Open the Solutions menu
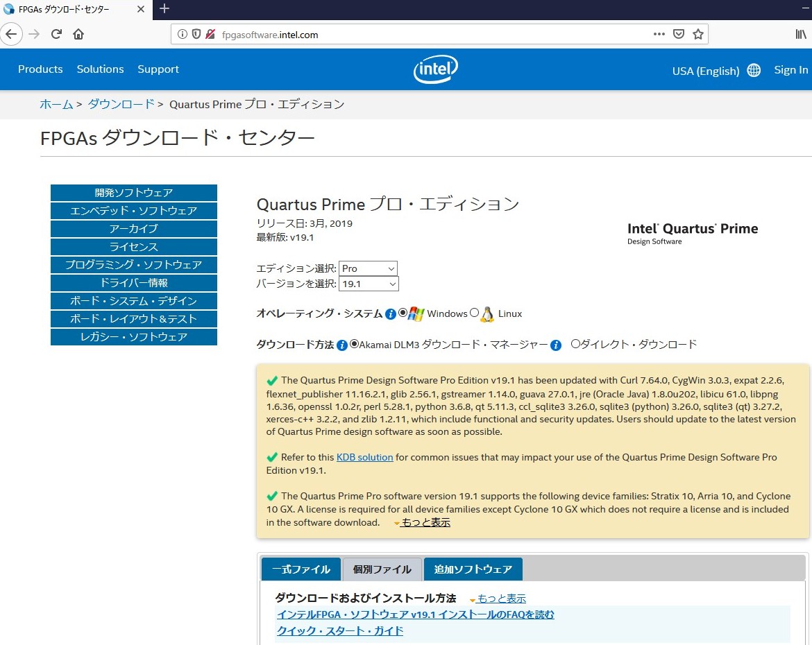 [101, 69]
